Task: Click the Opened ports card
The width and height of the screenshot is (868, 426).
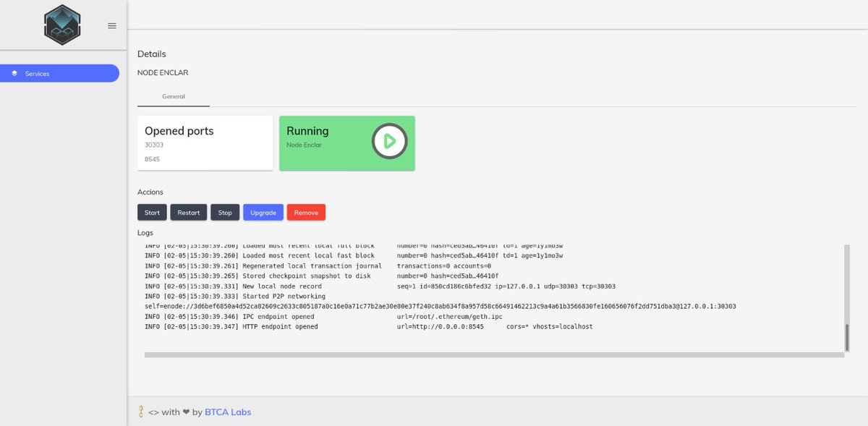Action: click(205, 143)
